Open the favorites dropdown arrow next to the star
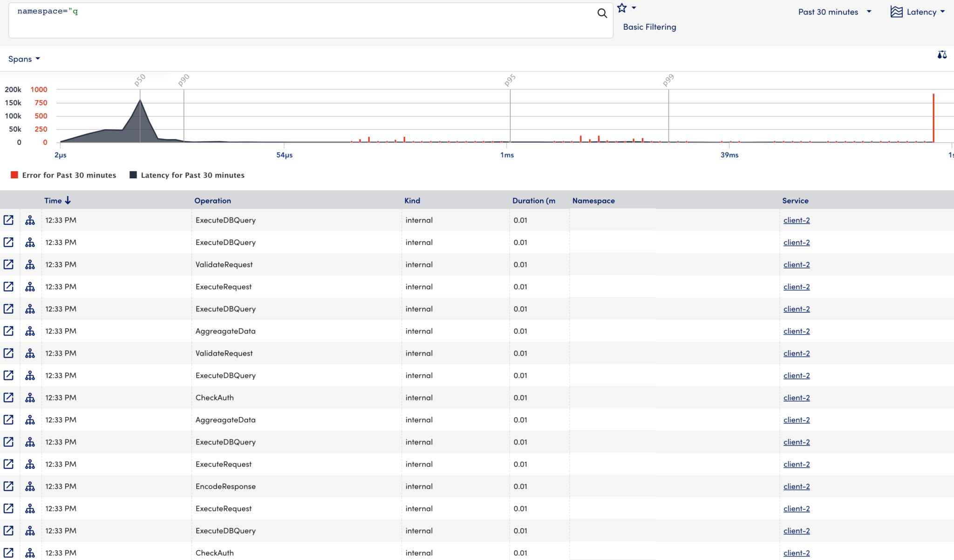Viewport: 954px width, 560px height. [x=634, y=7]
